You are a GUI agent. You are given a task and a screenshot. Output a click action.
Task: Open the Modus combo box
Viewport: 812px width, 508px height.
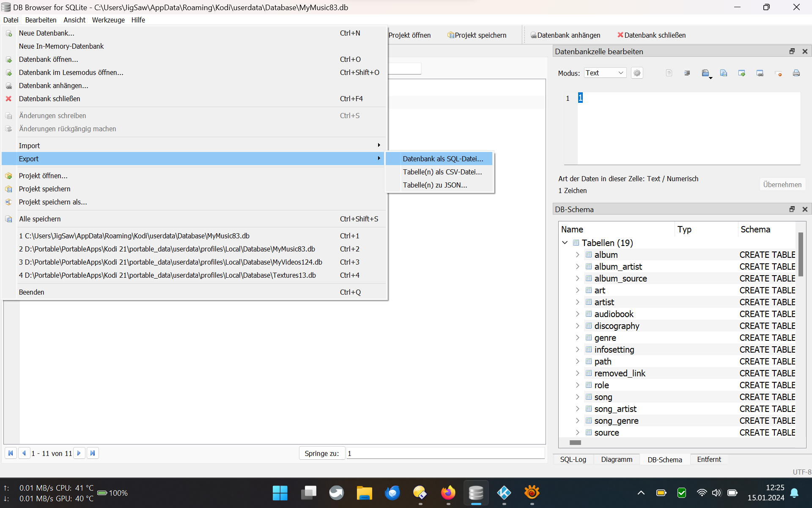[605, 73]
